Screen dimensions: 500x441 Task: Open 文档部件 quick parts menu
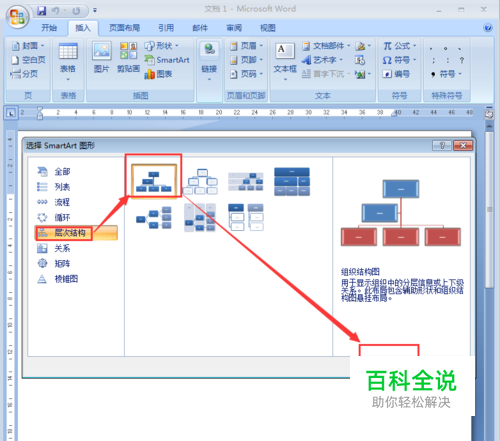[326, 46]
